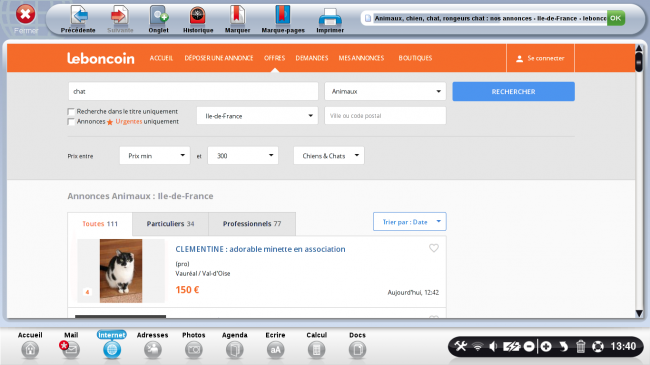Open the Animaux category dropdown
The image size is (650, 365).
click(385, 91)
